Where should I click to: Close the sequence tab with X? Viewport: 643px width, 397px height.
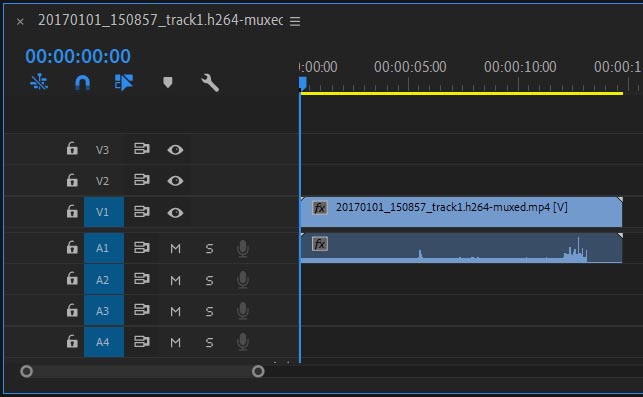coord(20,21)
